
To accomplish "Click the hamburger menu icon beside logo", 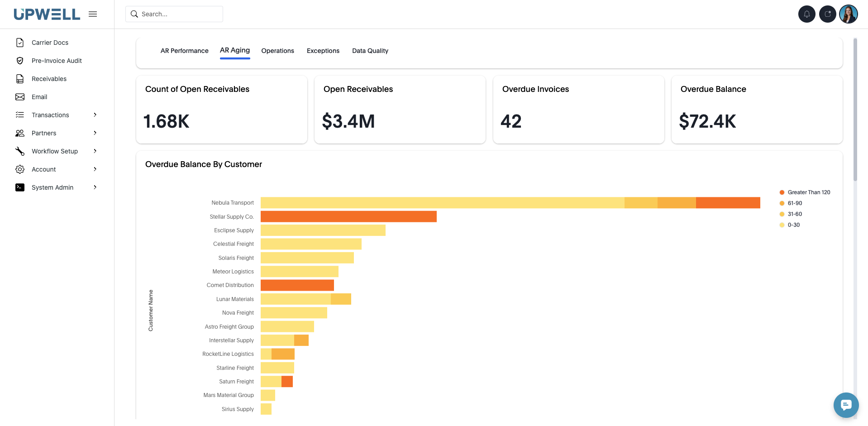I will tap(93, 14).
